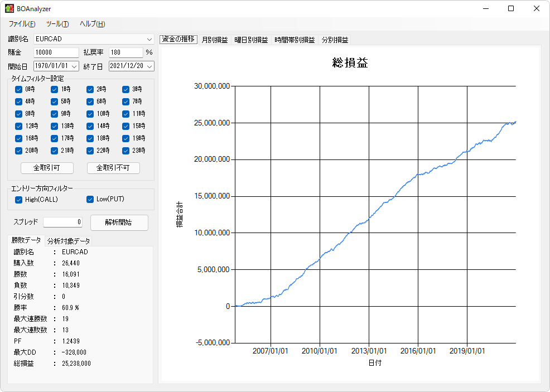Toggle the 15時 time filter checkbox
Viewport: 550px width, 392px height.
point(126,126)
